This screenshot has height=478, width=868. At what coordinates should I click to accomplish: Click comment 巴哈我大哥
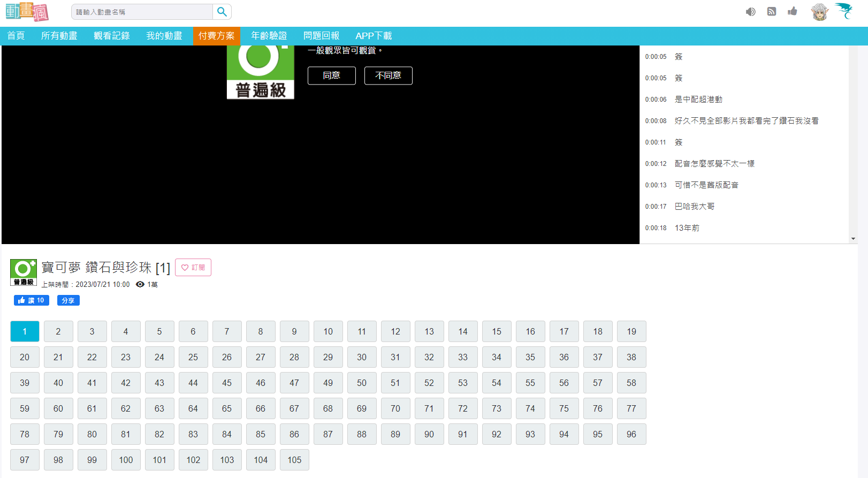(695, 207)
